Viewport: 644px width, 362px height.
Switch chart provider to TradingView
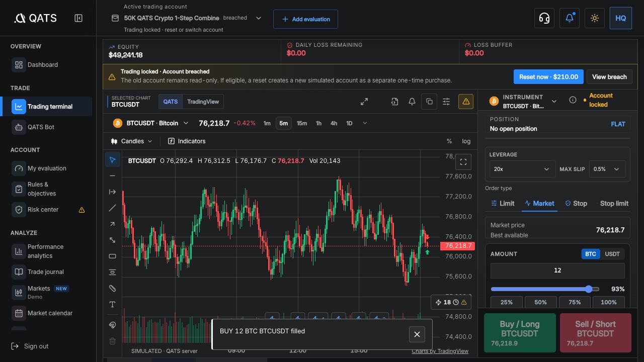pyautogui.click(x=203, y=102)
